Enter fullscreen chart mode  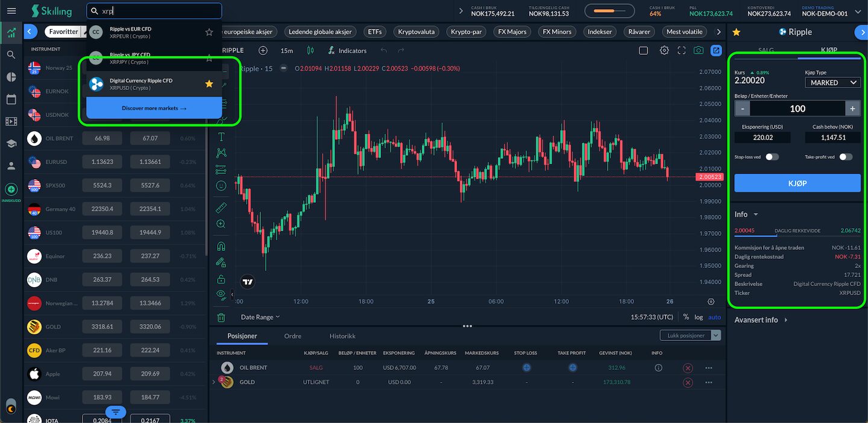682,51
